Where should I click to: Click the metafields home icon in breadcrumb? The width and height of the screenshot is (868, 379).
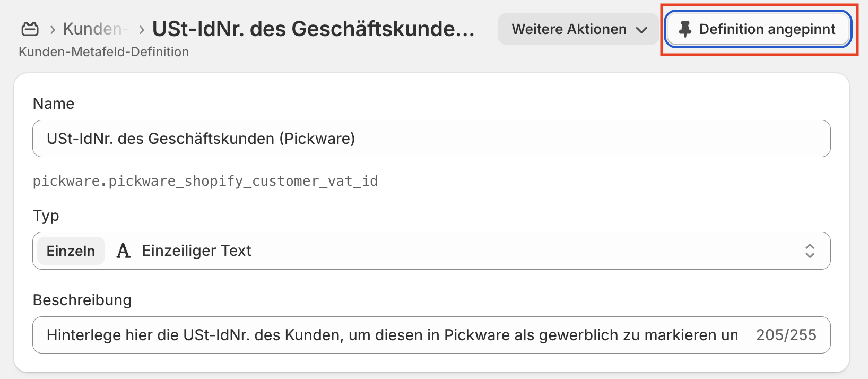[x=30, y=29]
